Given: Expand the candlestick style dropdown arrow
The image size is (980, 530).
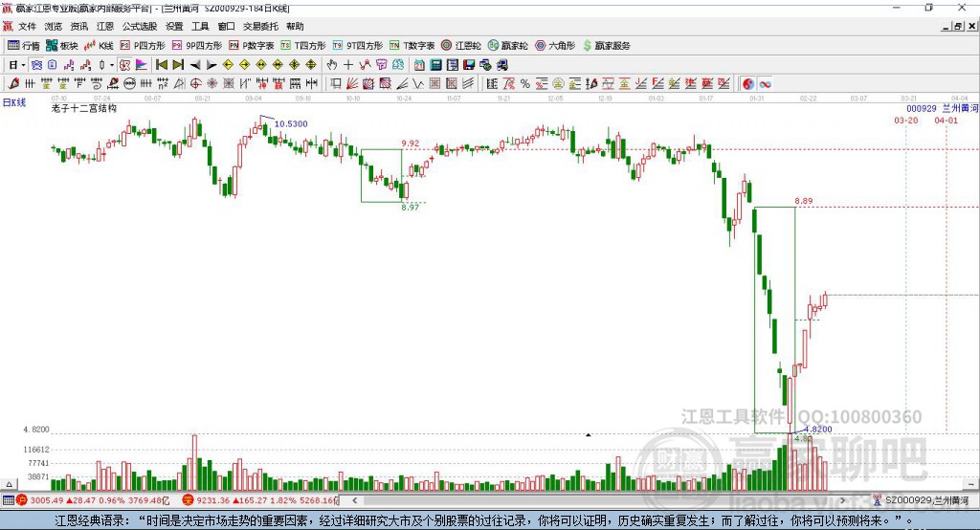Looking at the screenshot, I should pyautogui.click(x=112, y=65).
